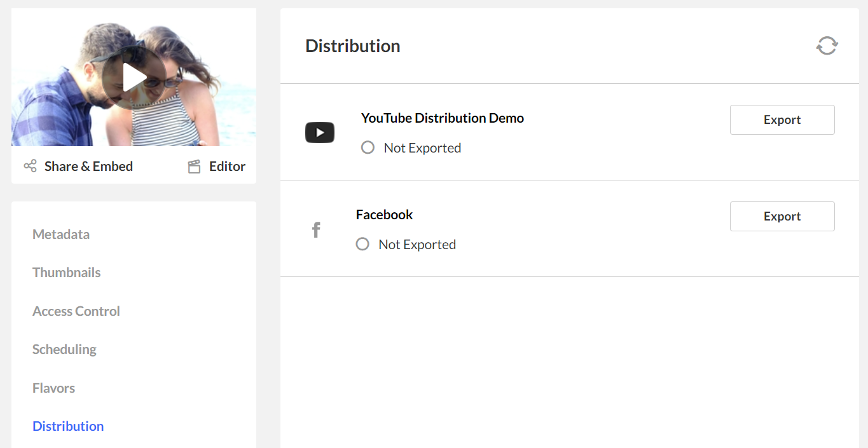The width and height of the screenshot is (868, 448).
Task: Click the clapperboard Editor icon
Action: pos(195,166)
